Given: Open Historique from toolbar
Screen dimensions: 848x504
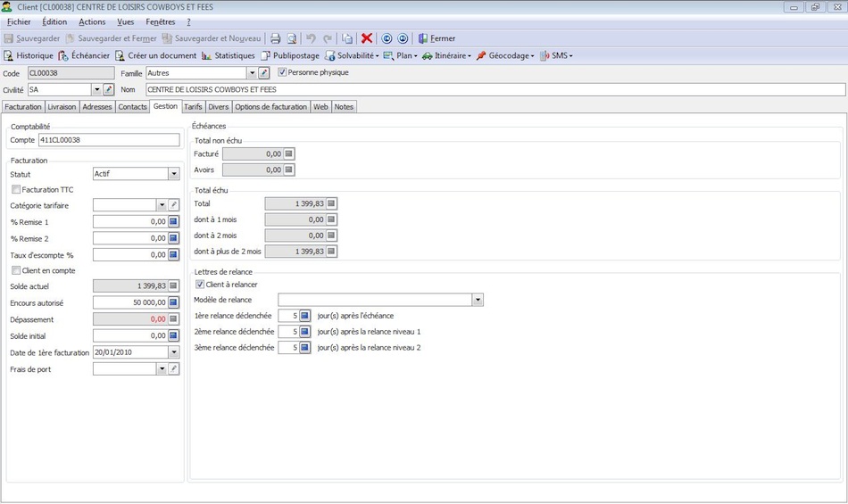Looking at the screenshot, I should click(29, 55).
